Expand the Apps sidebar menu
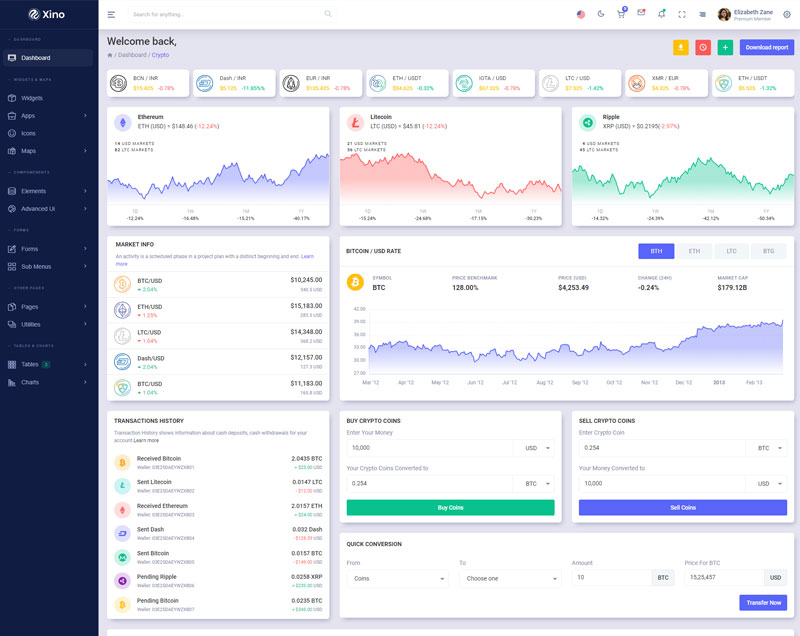 pos(48,116)
